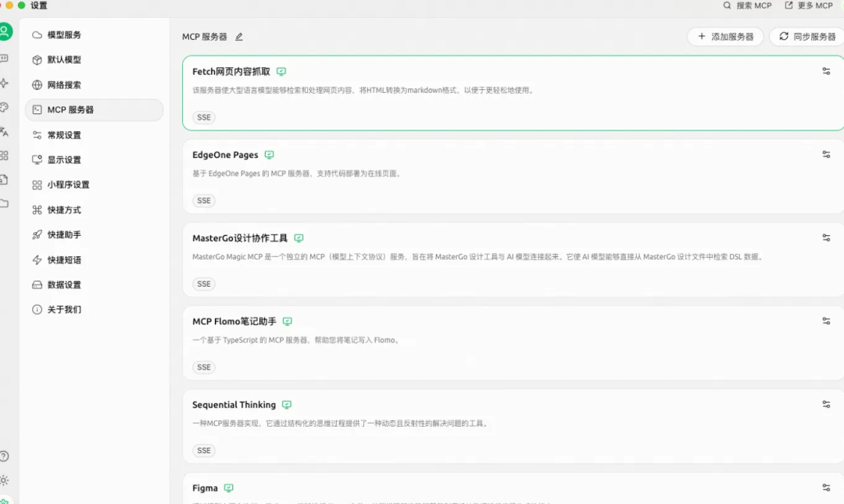Viewport: 844px width, 504px height.
Task: Click 更多 MCP link at the top
Action: coord(809,5)
